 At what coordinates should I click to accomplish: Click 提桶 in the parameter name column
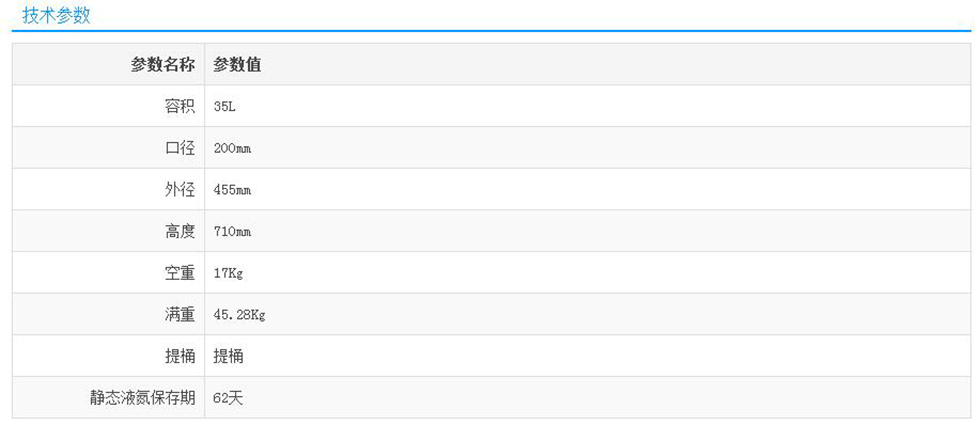click(180, 356)
